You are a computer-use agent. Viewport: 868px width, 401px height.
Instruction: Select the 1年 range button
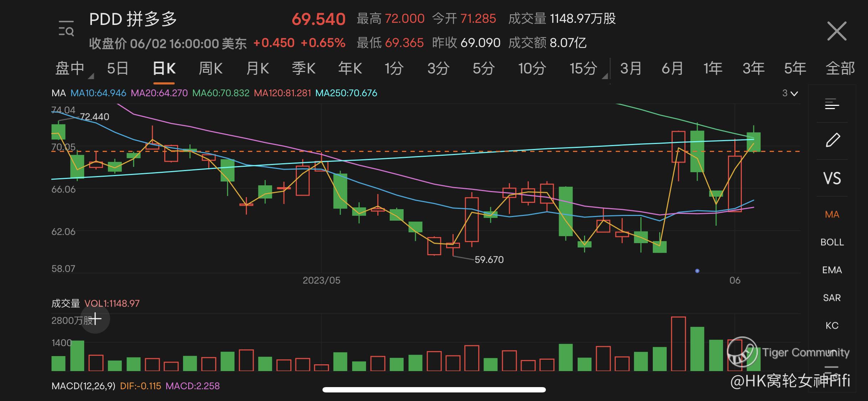click(x=713, y=68)
